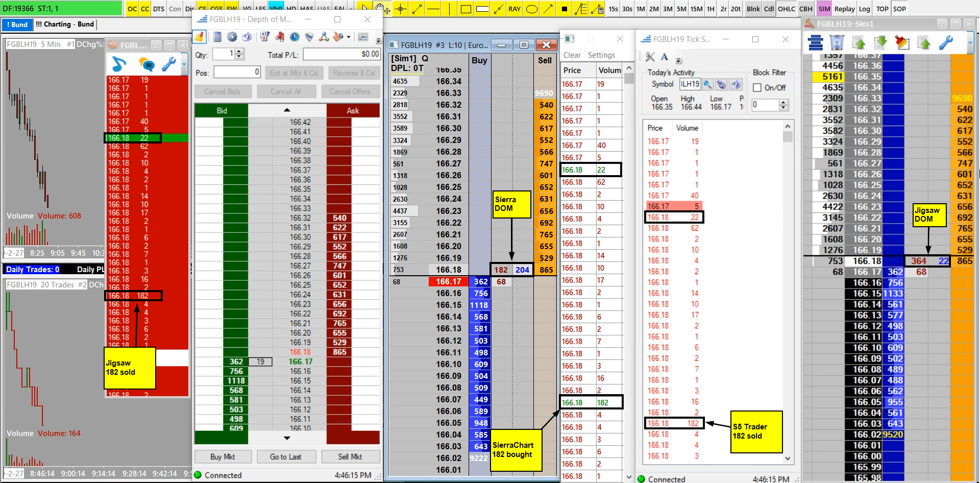Open the Settings menu in tape window
Viewport: 980px width, 483px height.
point(601,55)
